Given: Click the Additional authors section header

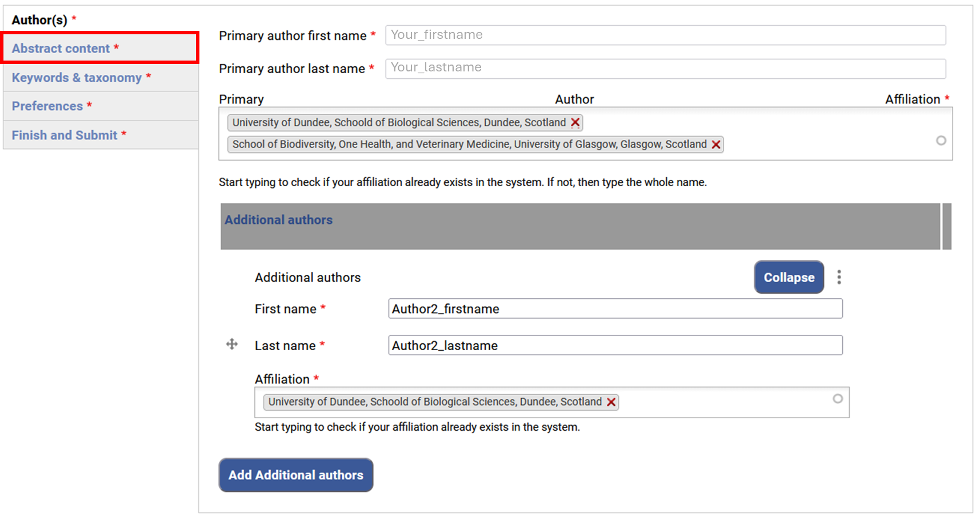Looking at the screenshot, I should coord(279,221).
